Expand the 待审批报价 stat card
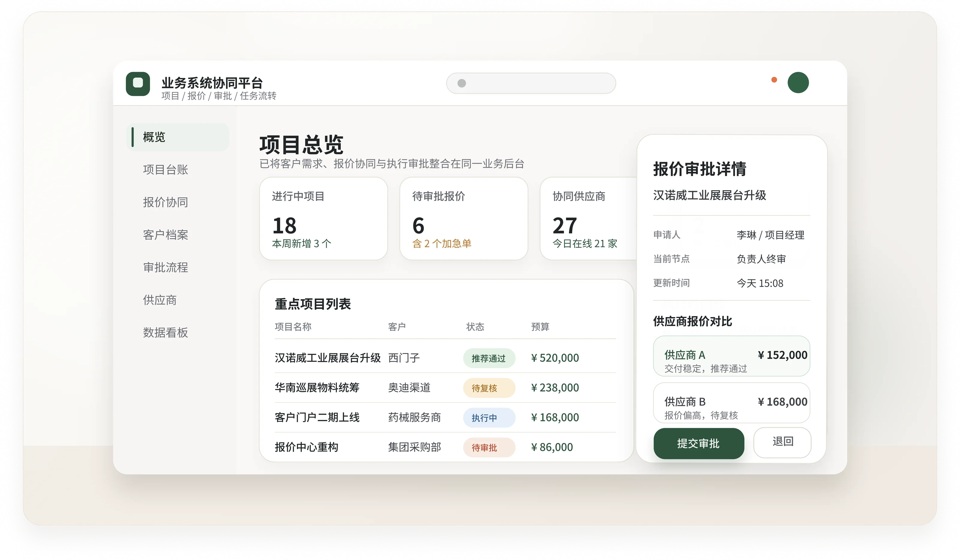 [x=464, y=220]
